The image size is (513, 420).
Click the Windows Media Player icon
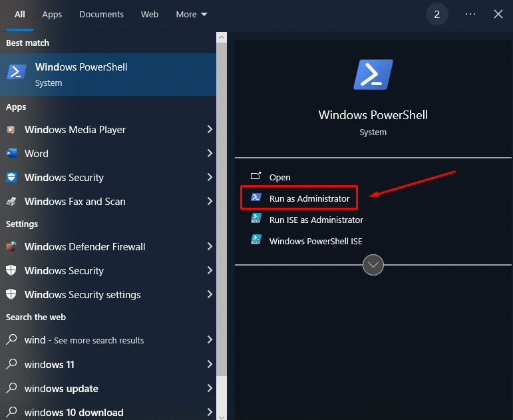[x=11, y=130]
